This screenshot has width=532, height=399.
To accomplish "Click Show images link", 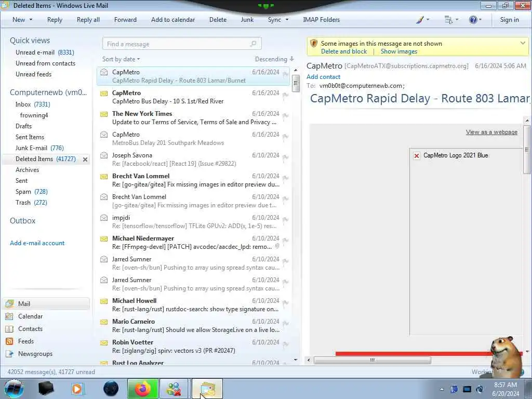I will tap(398, 51).
